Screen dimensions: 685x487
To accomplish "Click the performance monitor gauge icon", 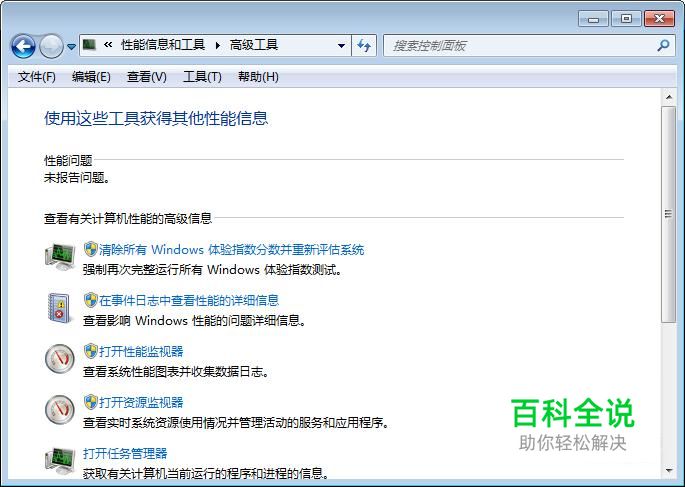I will click(x=60, y=359).
